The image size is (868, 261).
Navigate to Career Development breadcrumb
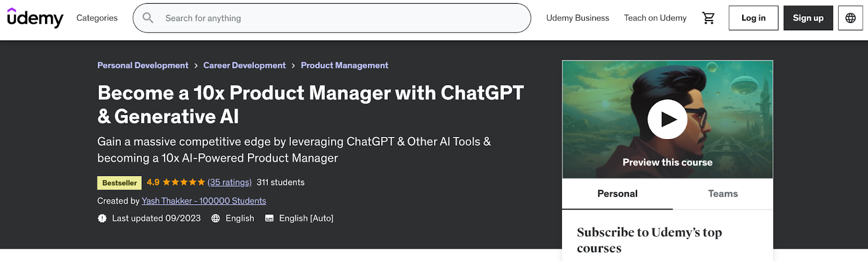click(244, 66)
